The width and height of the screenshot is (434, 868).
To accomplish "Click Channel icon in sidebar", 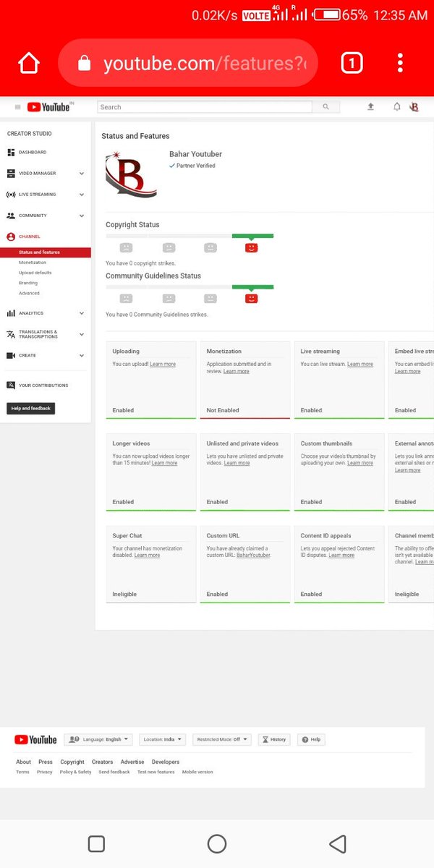I will point(11,237).
